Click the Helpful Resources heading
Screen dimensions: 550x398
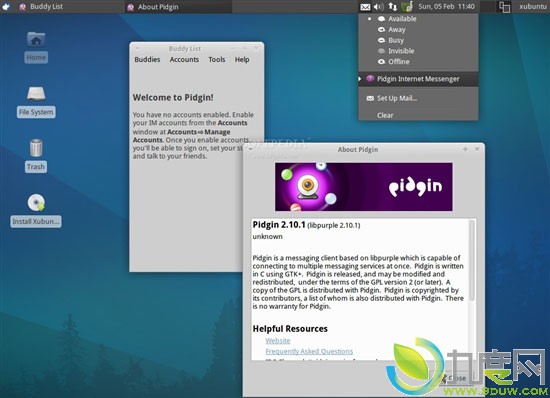(290, 329)
